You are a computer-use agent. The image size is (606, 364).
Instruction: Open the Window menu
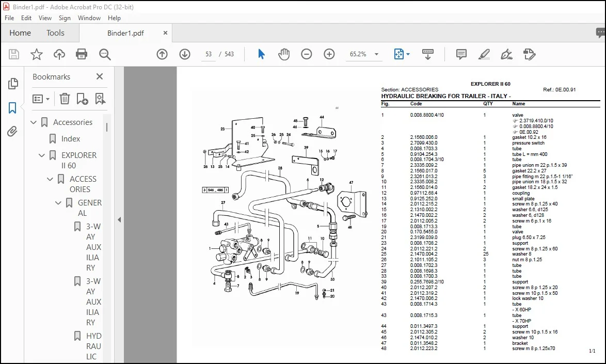pyautogui.click(x=89, y=18)
